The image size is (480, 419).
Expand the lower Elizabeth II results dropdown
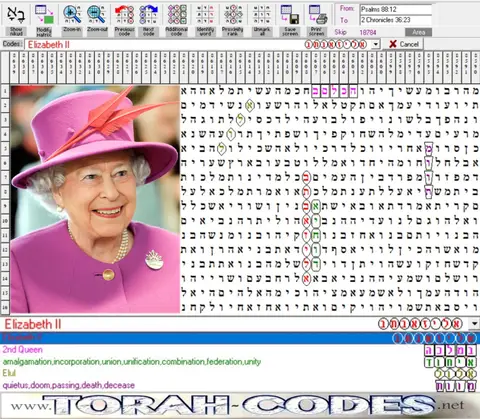coord(474,323)
